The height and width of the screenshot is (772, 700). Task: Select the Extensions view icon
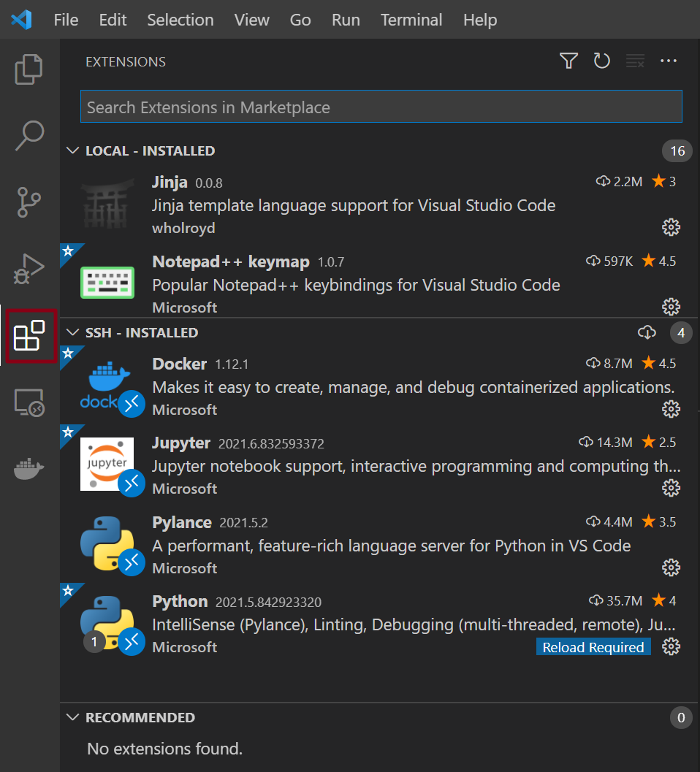point(29,336)
